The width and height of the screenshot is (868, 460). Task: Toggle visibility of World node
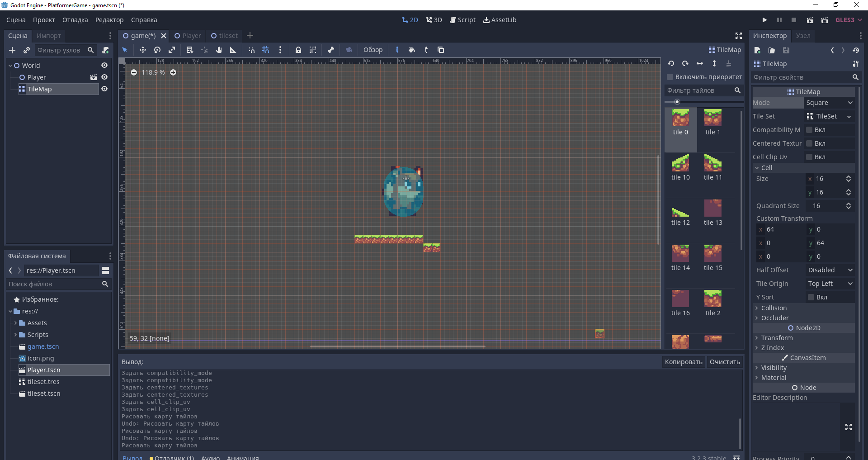pos(104,66)
